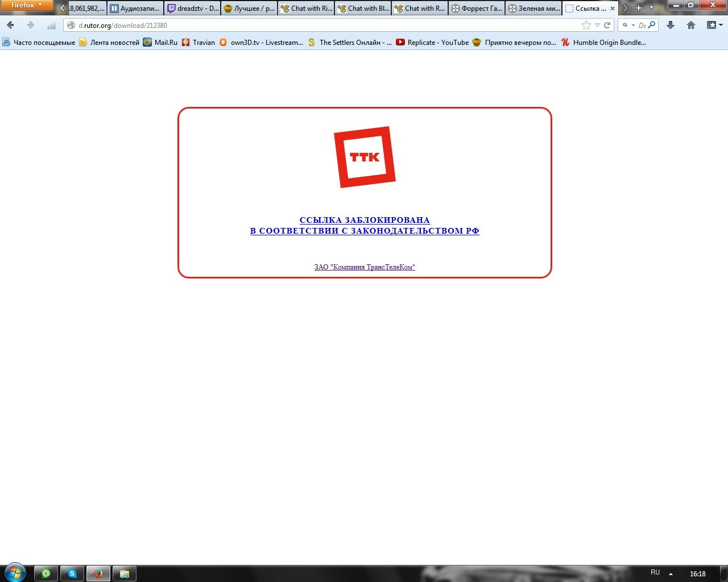Open Часто посещаемые bookmark folder
The image size is (728, 582).
click(x=39, y=42)
